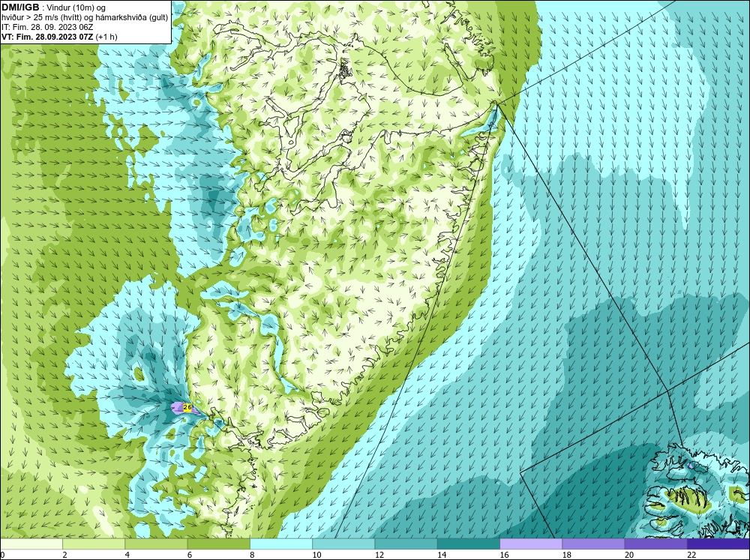Click the pale yellow 0–2 m/s legend swatch

(31, 544)
